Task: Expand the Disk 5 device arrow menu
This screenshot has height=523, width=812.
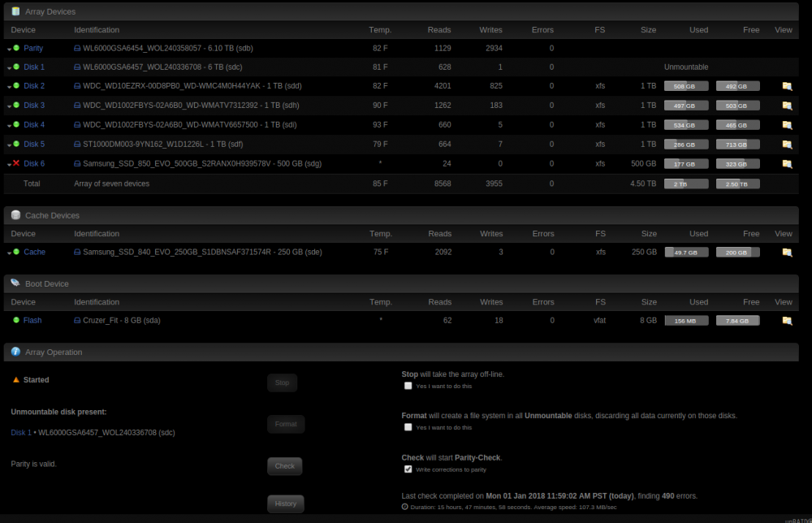Action: point(9,145)
